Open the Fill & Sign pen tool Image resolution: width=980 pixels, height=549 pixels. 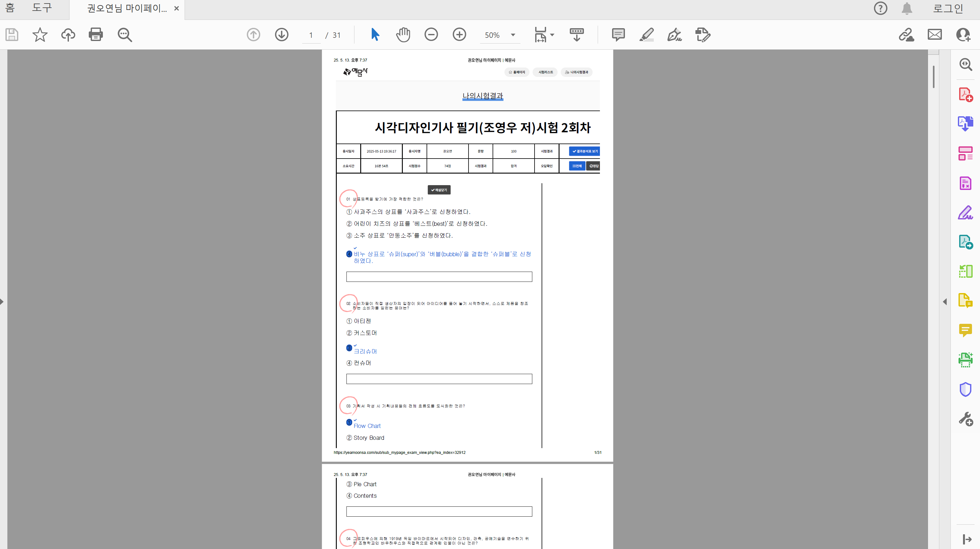675,35
